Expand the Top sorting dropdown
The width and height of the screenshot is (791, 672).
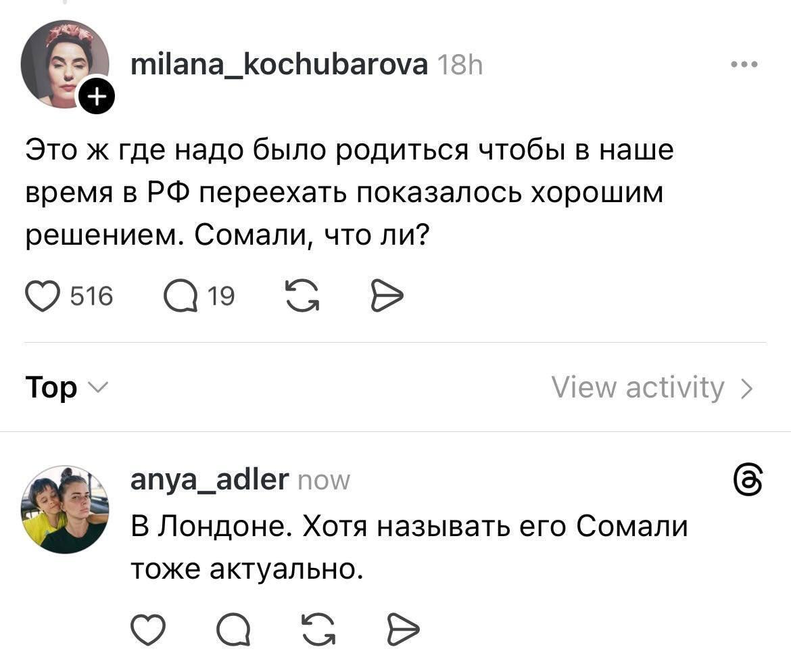pyautogui.click(x=66, y=387)
